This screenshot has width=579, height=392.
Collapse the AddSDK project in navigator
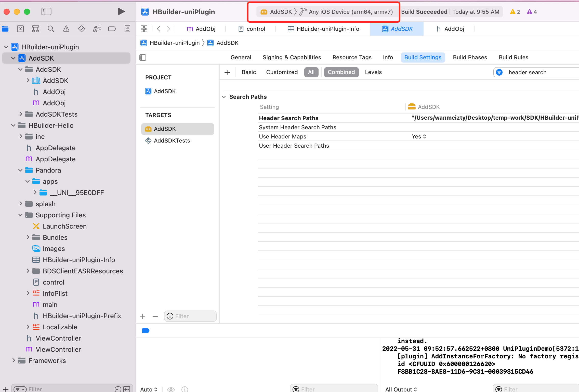(13, 58)
